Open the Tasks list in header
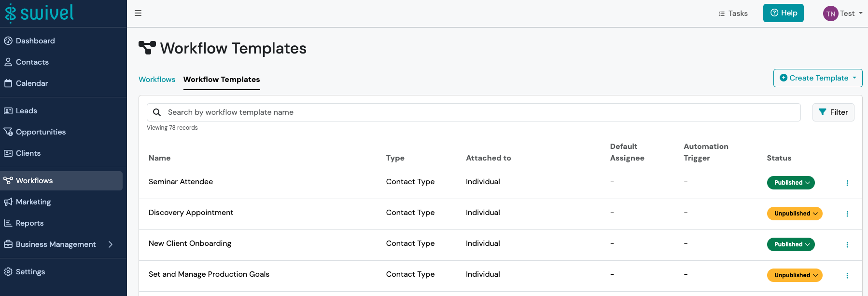 (733, 13)
